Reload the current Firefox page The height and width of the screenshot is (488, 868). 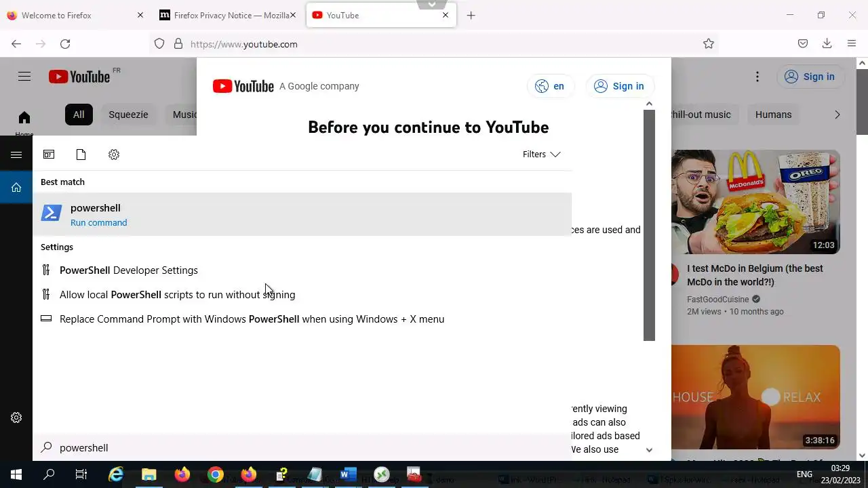pos(65,43)
